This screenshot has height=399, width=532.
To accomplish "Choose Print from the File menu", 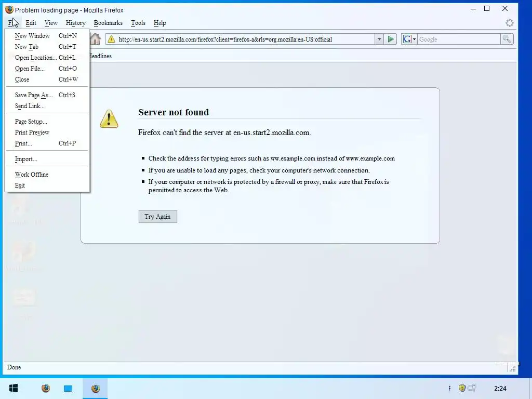I will [x=47, y=143].
